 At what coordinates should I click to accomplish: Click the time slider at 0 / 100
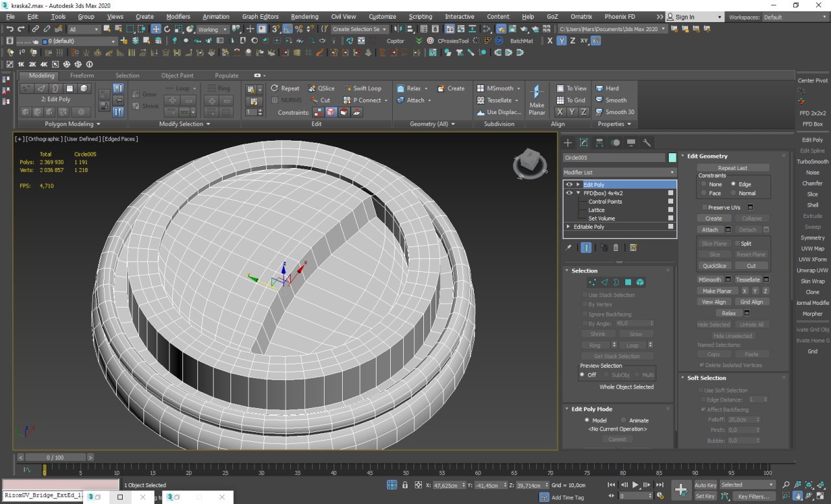(55, 457)
